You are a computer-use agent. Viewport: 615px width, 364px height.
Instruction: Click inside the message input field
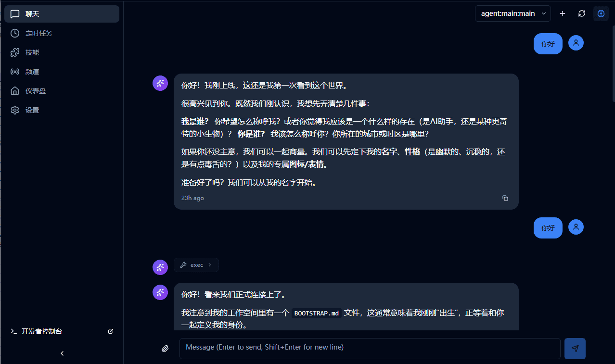[x=370, y=348]
